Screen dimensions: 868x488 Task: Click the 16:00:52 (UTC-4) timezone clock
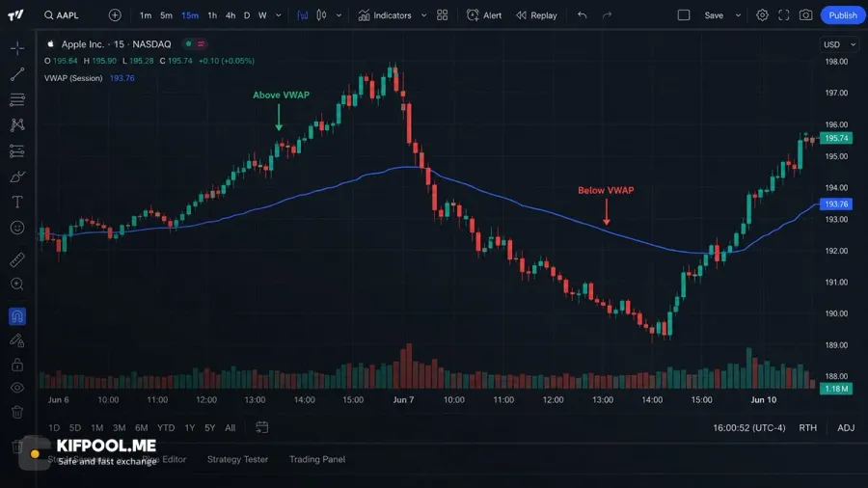point(749,427)
